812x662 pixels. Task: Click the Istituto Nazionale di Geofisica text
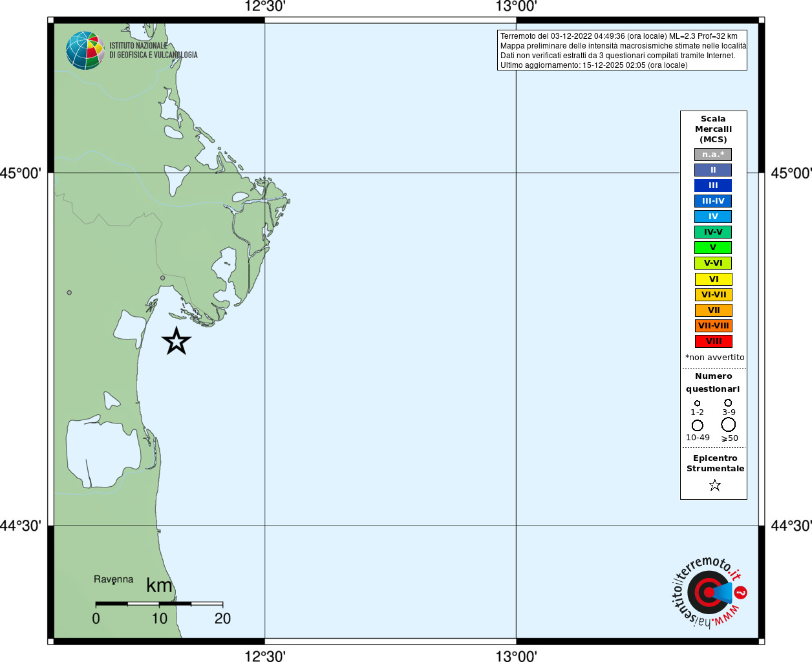(153, 50)
